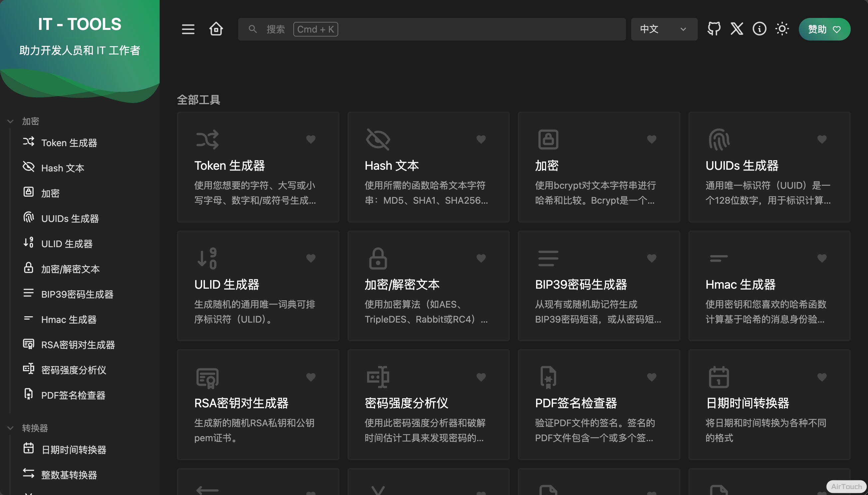868x495 pixels.
Task: Click the shuffle icon on Token card
Action: [207, 139]
